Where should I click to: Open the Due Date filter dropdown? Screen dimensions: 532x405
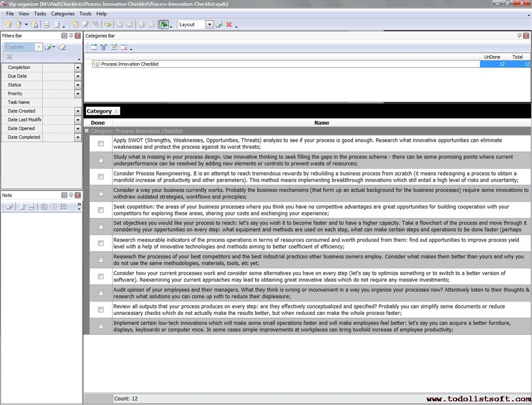[78, 76]
